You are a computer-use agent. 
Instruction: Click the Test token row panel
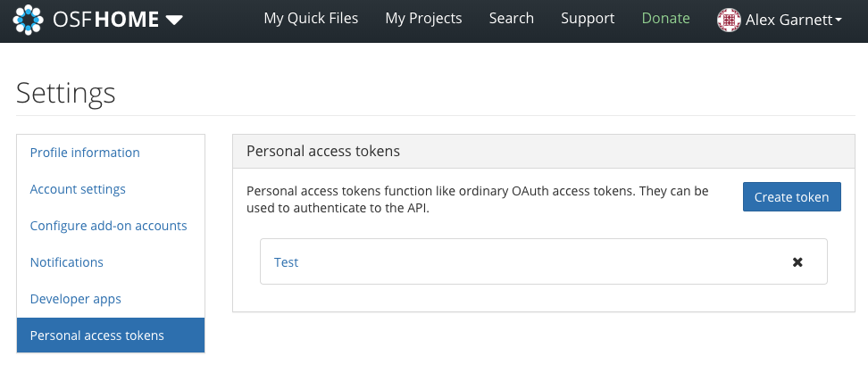(x=544, y=261)
